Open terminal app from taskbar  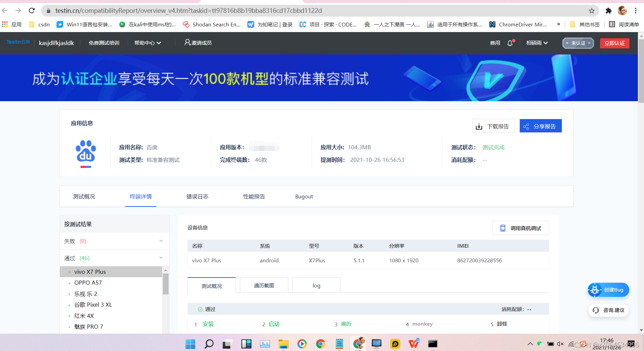432,344
